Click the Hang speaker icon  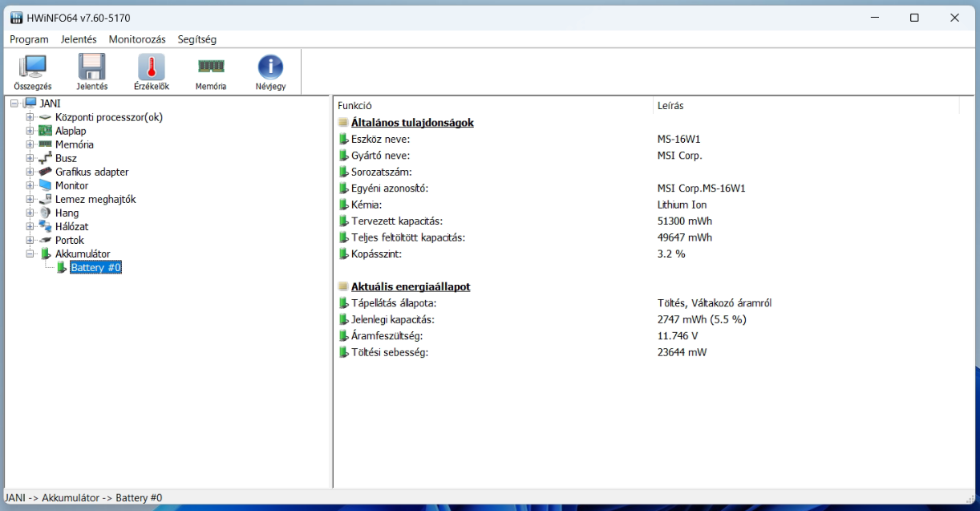coord(46,213)
